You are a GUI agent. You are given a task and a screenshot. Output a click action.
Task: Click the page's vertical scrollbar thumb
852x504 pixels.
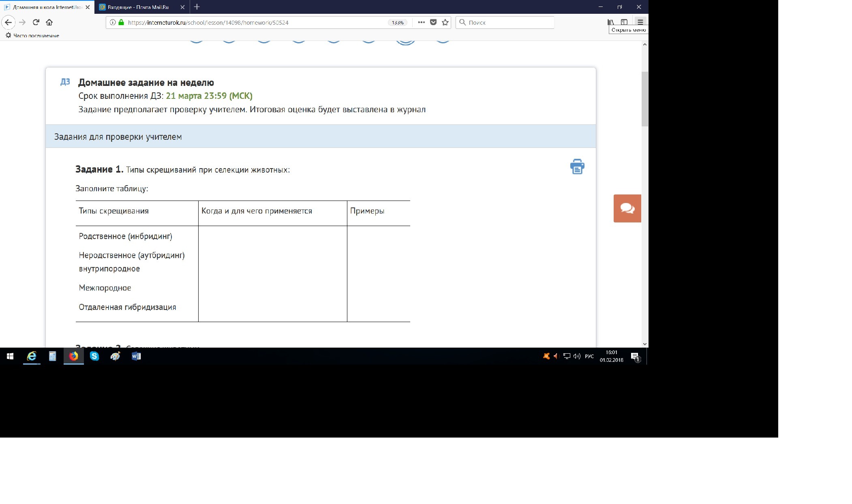tap(644, 99)
